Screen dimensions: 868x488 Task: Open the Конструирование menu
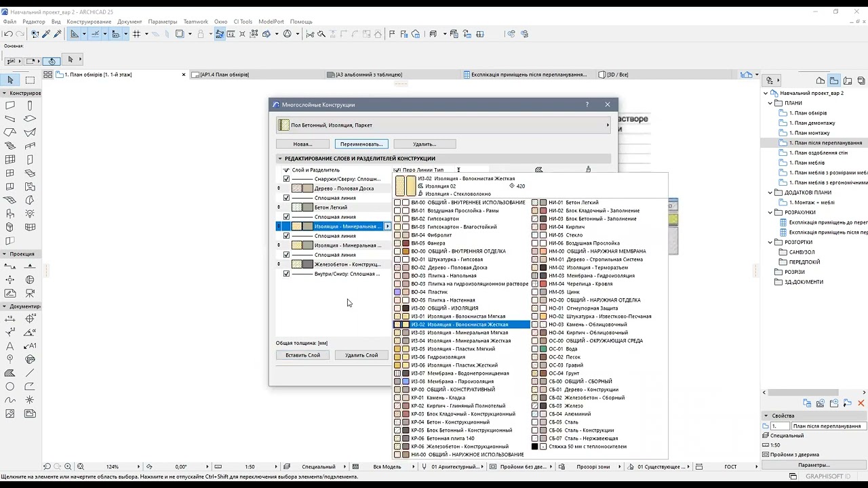pos(89,22)
